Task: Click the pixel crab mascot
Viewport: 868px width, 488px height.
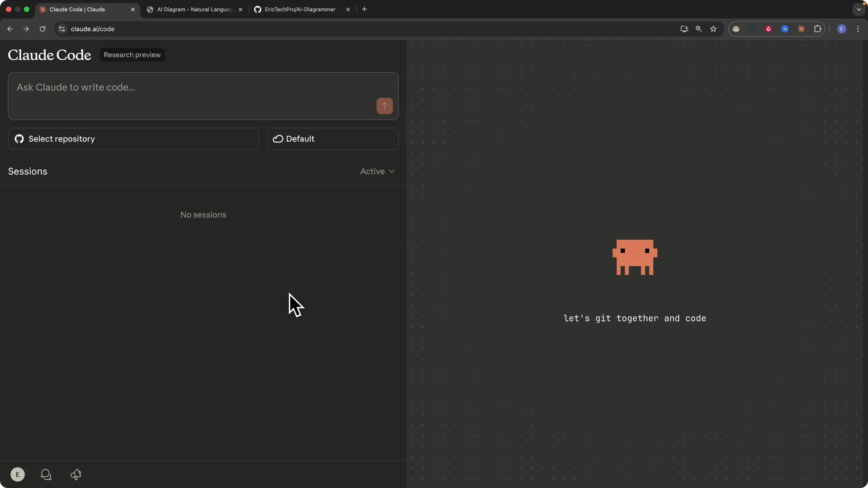Action: 635,257
